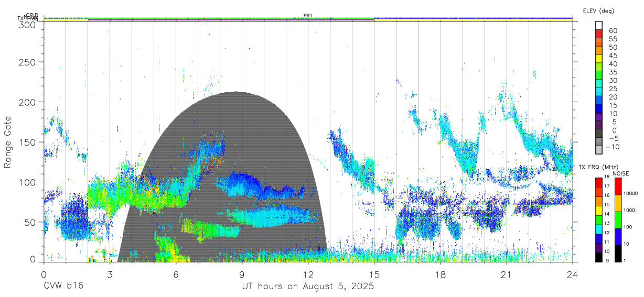The width and height of the screenshot is (644, 297).
Task: Click the blue 10 NOISE legend swatch
Action: pos(618,236)
